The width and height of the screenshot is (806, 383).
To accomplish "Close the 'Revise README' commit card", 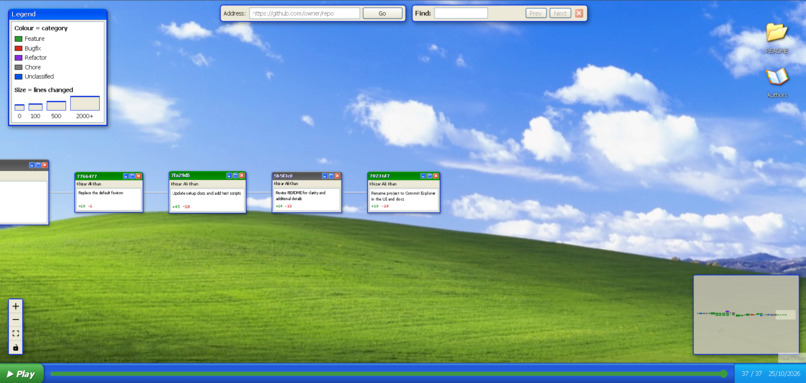I will point(337,176).
